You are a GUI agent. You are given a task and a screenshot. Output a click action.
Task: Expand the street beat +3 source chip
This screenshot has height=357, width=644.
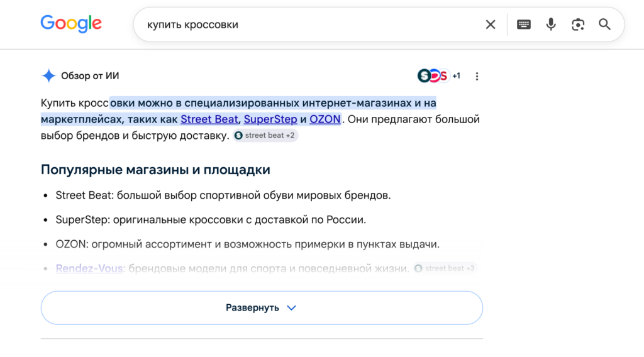click(445, 268)
